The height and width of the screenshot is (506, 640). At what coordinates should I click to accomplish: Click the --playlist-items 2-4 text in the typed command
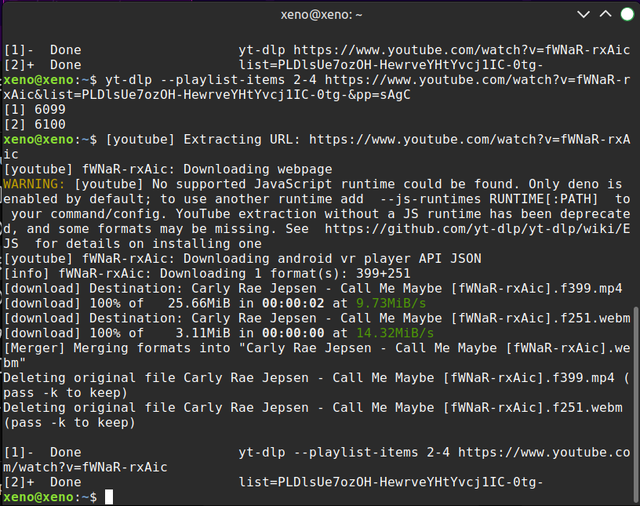pyautogui.click(x=238, y=80)
